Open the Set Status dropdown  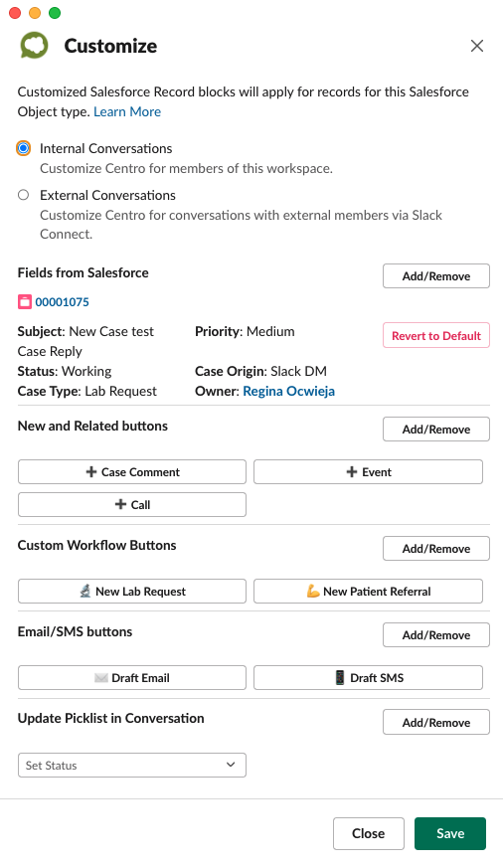click(132, 765)
